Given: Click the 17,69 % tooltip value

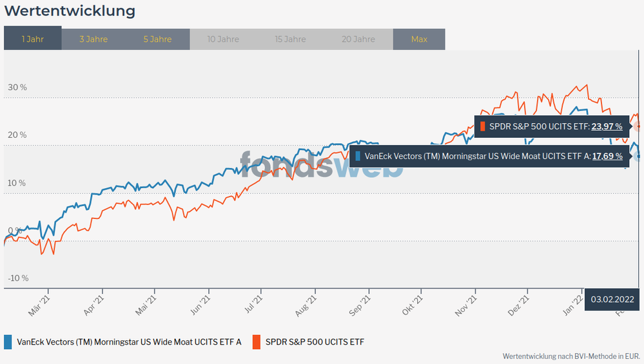Looking at the screenshot, I should (x=607, y=156).
